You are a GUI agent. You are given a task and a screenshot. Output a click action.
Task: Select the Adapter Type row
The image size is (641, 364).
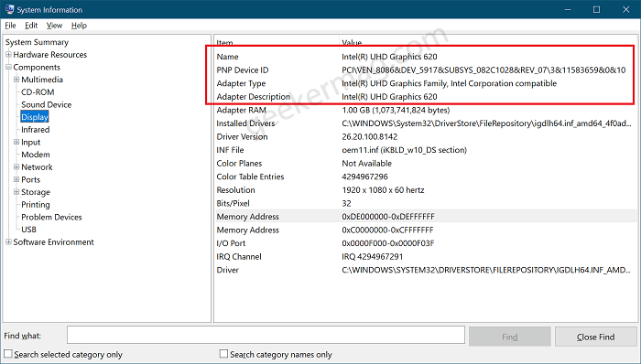tap(426, 83)
